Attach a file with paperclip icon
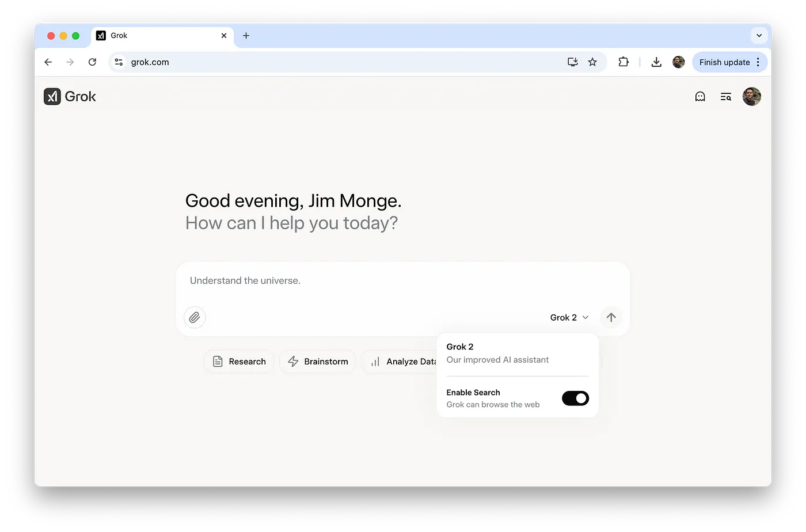This screenshot has width=806, height=532. 195,317
